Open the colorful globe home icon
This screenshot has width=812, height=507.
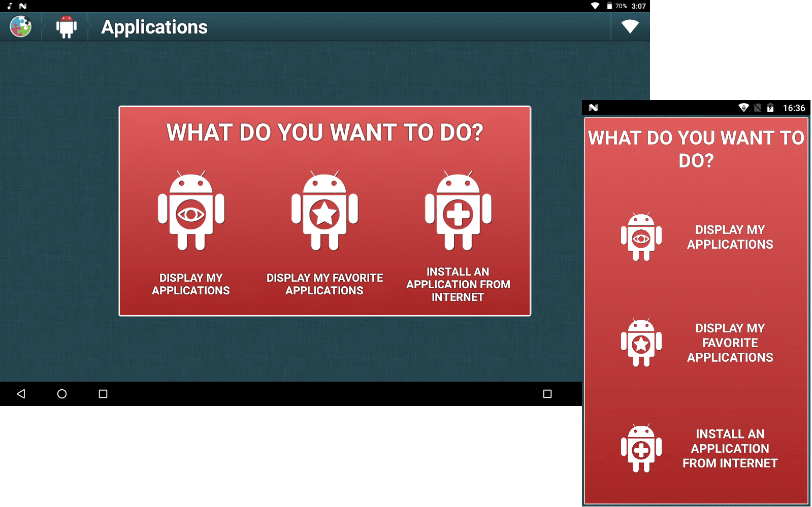click(x=21, y=26)
